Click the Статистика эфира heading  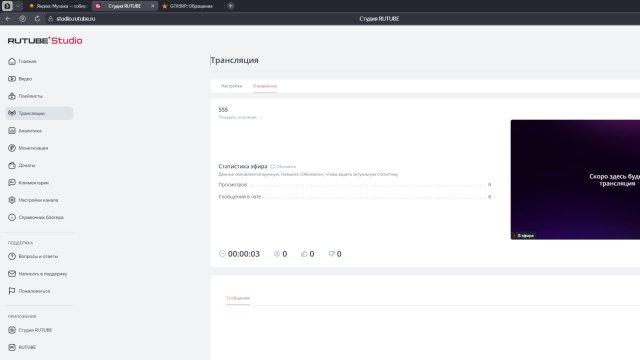[x=243, y=166]
